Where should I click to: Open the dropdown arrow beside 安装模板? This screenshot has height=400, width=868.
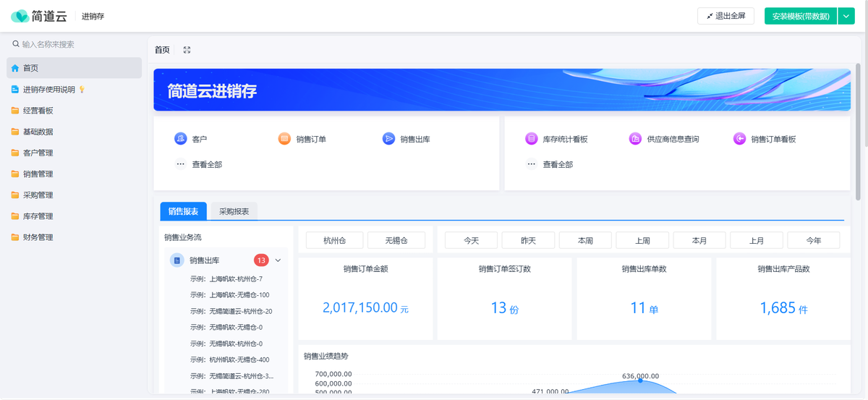(x=846, y=16)
